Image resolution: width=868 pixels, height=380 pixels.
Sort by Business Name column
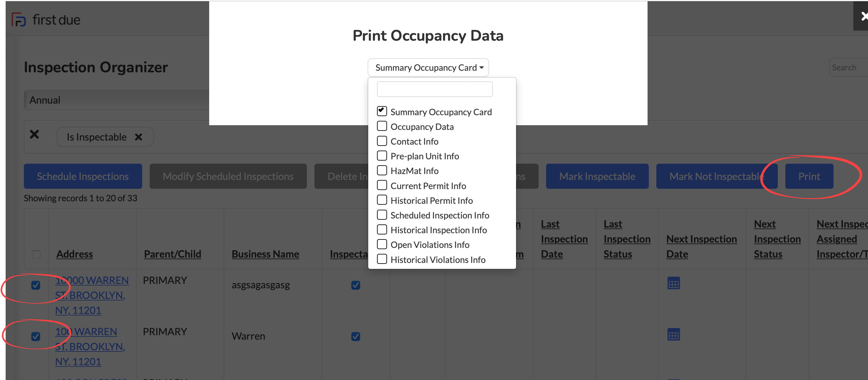pos(265,254)
